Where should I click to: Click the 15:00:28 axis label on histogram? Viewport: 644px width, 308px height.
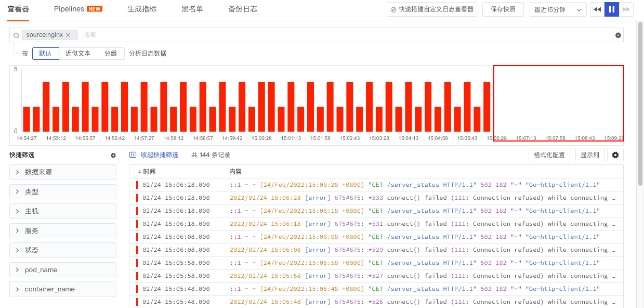[x=261, y=138]
